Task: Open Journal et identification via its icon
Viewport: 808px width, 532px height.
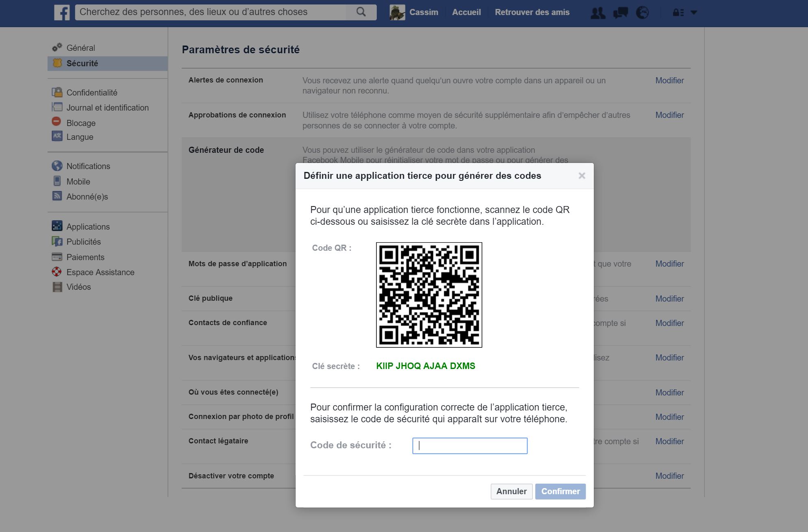Action: tap(57, 107)
